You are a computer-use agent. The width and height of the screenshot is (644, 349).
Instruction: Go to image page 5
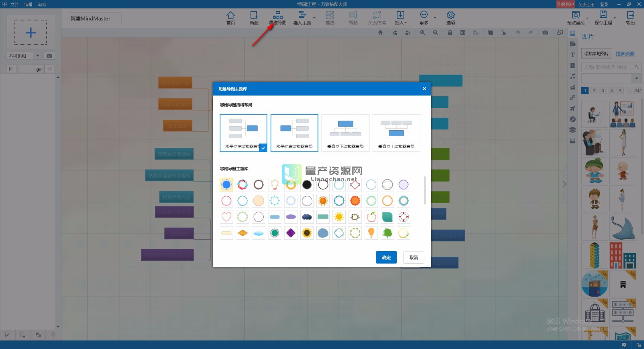[x=620, y=91]
